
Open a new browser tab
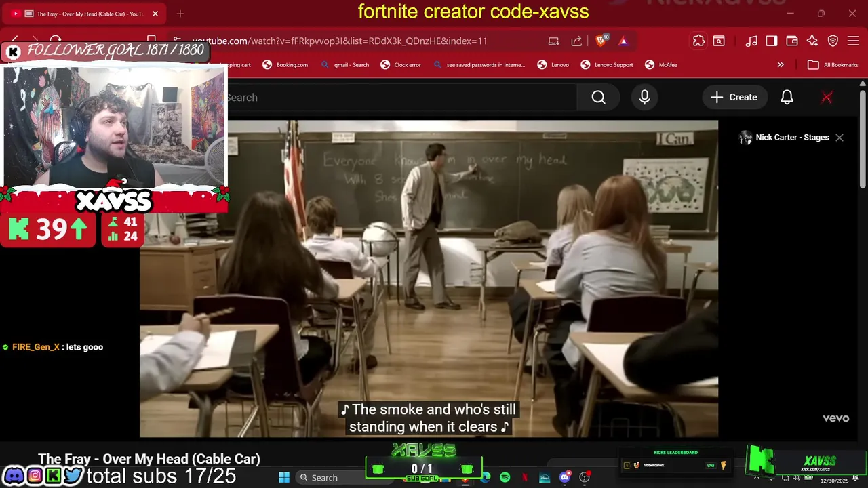180,14
